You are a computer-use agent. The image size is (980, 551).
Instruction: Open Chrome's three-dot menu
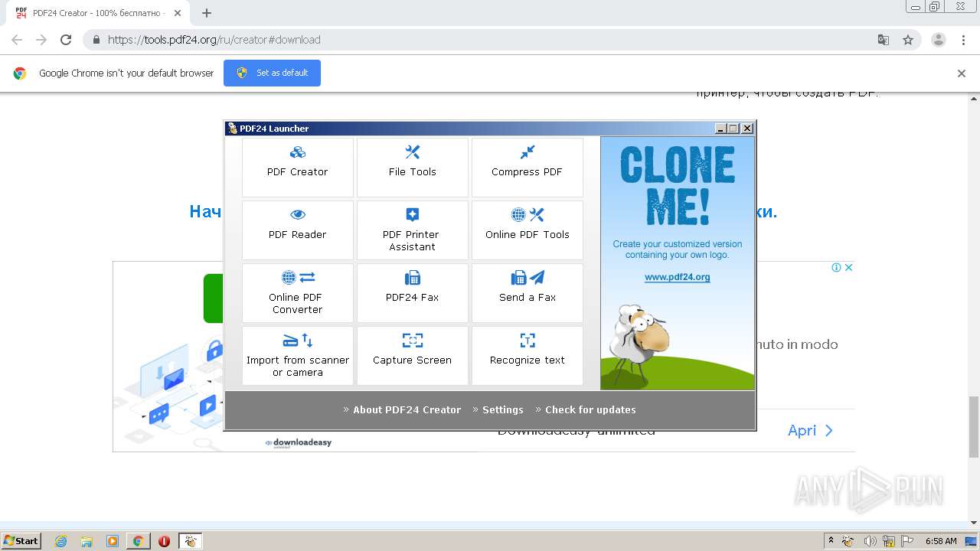[x=964, y=40]
